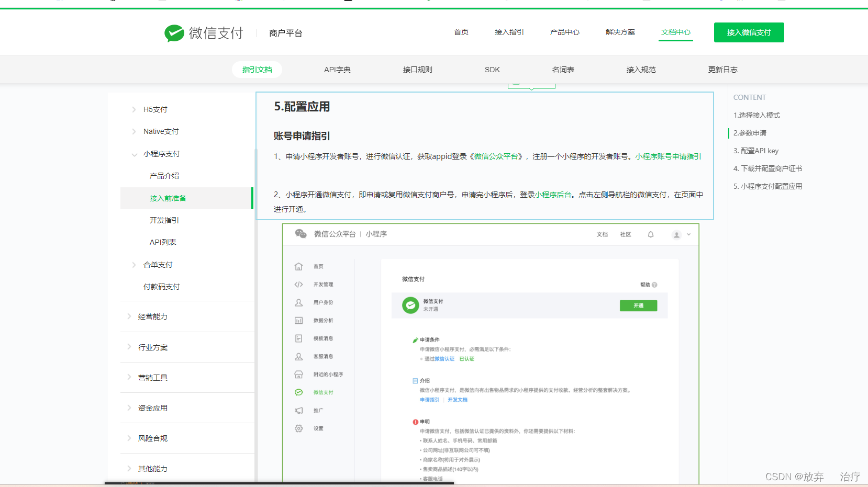Open the 首页 top navigation item
The width and height of the screenshot is (868, 487).
pyautogui.click(x=461, y=32)
